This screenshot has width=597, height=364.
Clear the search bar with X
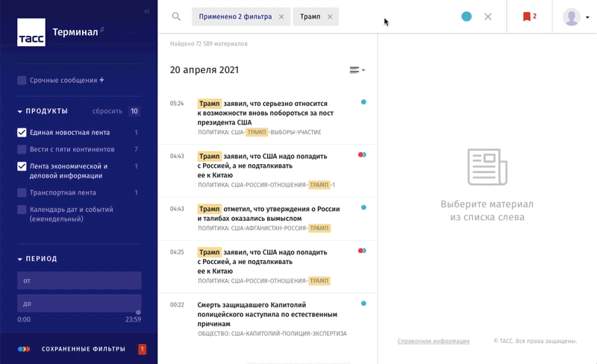point(488,16)
